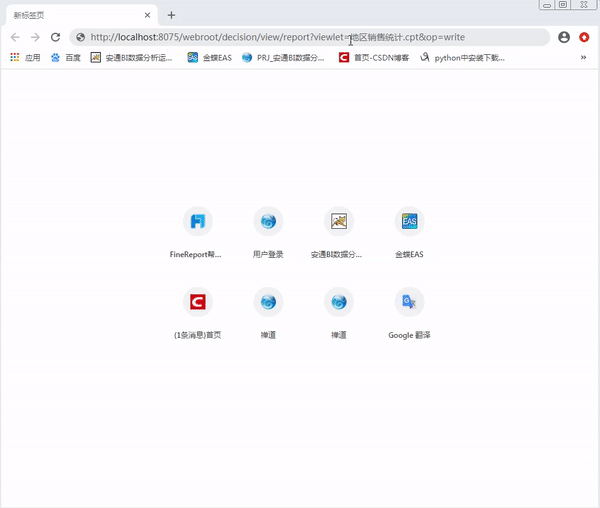Click the 百度 paw favicon in the bookmarks bar

coord(55,58)
